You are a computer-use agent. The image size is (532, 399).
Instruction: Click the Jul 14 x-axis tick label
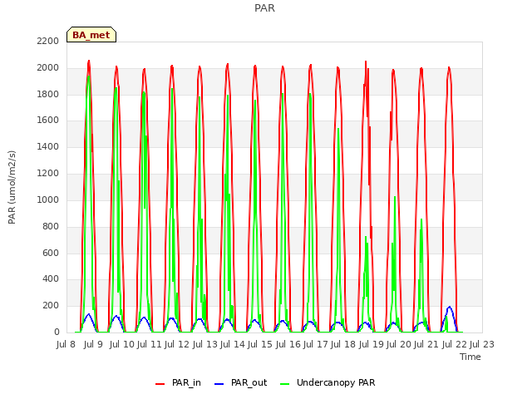click(233, 344)
